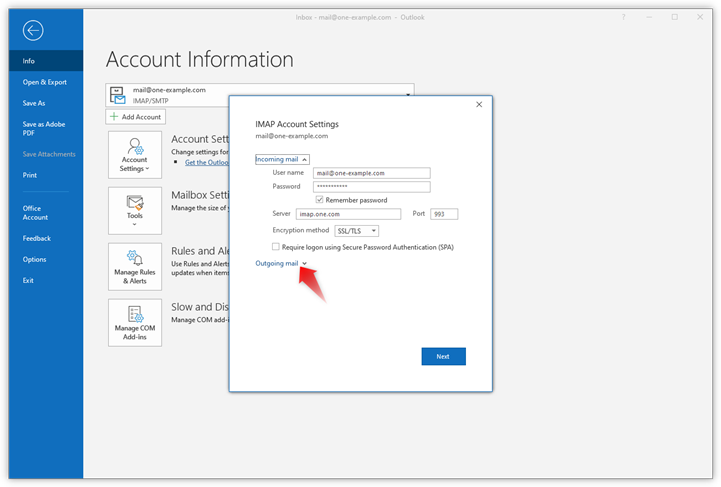Click the Port field showing 993
Viewport: 721px width, 487px height.
click(x=444, y=214)
